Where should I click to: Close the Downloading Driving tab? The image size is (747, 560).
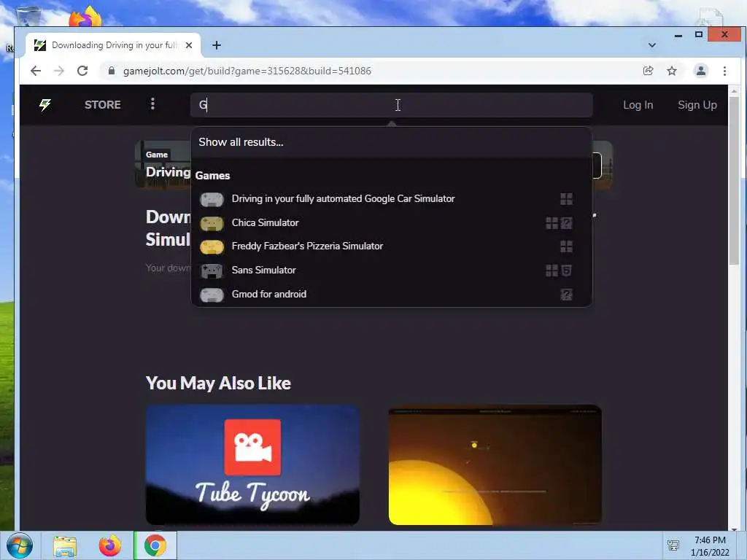coord(189,45)
